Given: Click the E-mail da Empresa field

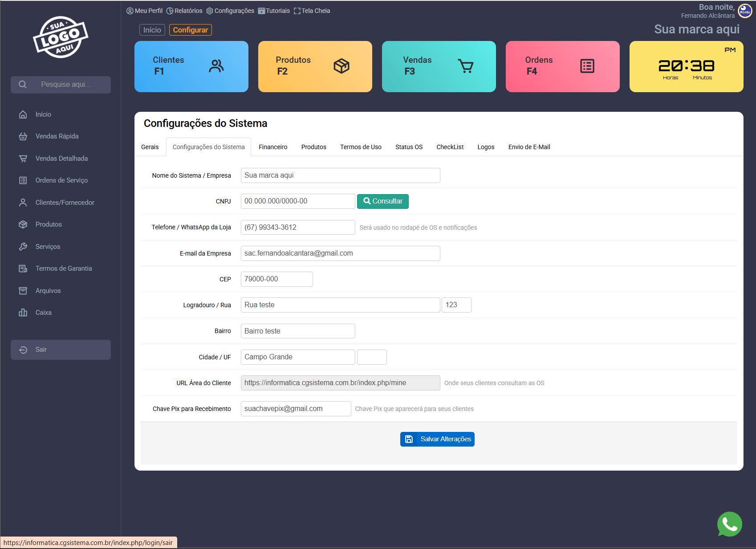Looking at the screenshot, I should pyautogui.click(x=341, y=253).
